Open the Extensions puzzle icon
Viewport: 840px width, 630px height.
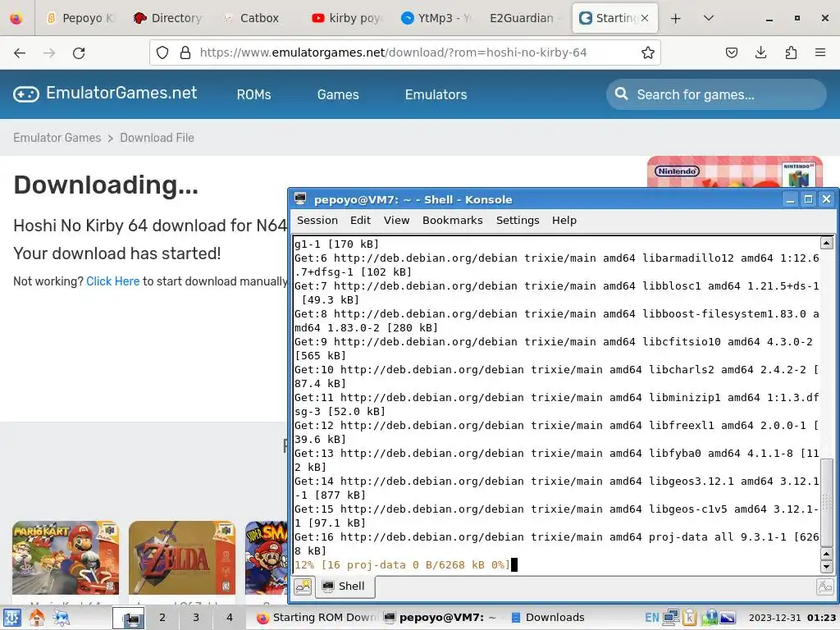click(791, 52)
